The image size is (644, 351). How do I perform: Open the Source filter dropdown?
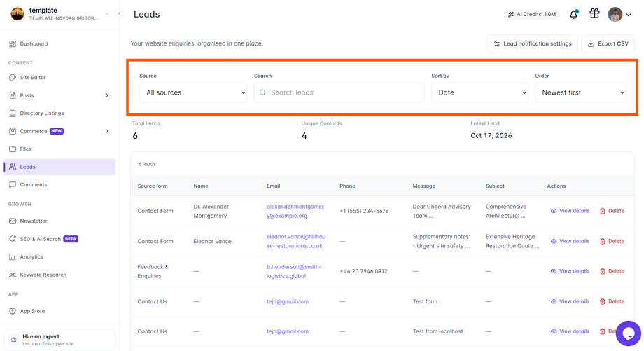point(193,92)
